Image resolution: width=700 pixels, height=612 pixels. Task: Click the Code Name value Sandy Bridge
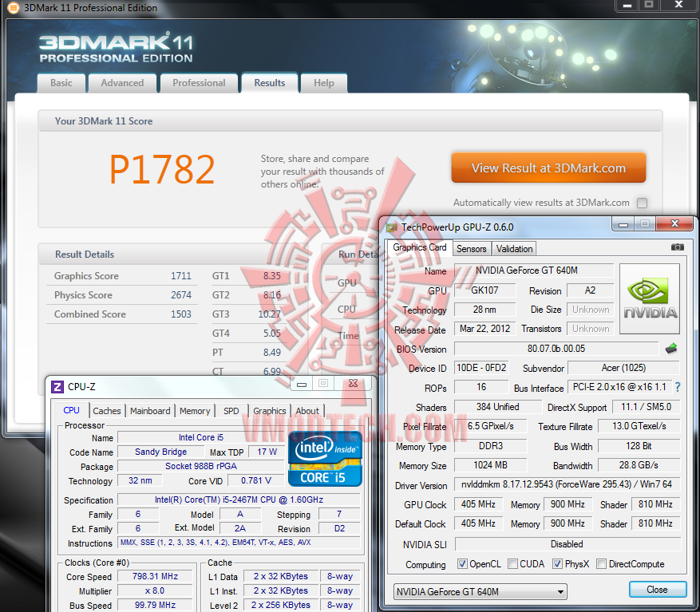tap(160, 452)
